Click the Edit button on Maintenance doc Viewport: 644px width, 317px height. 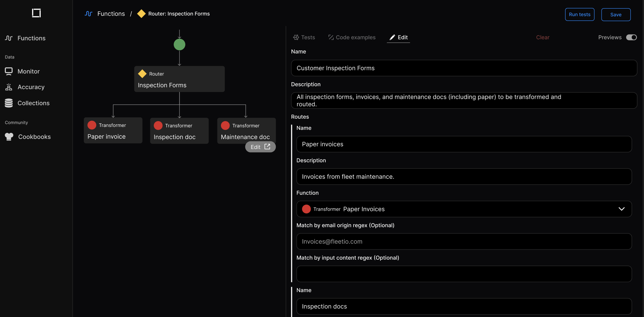click(260, 147)
